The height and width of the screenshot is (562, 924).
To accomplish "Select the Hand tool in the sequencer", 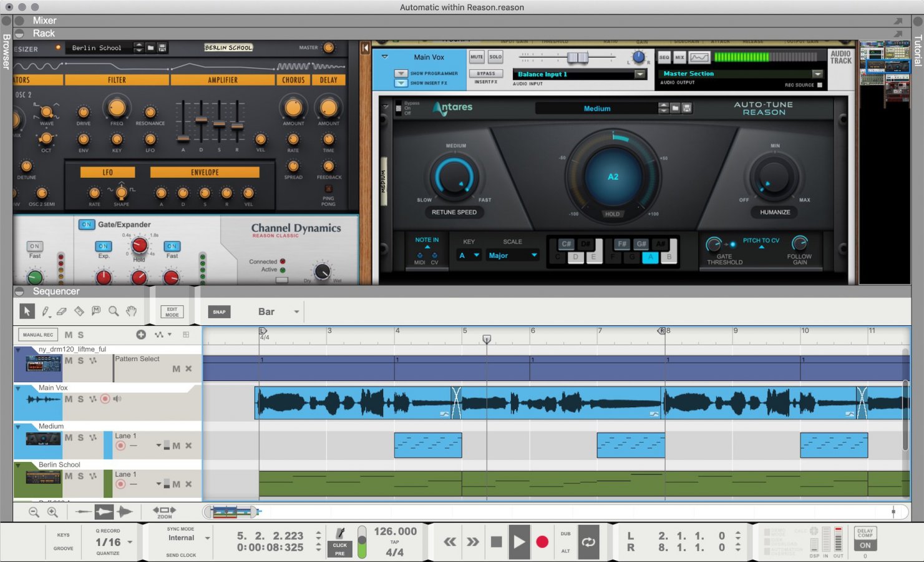I will [131, 311].
